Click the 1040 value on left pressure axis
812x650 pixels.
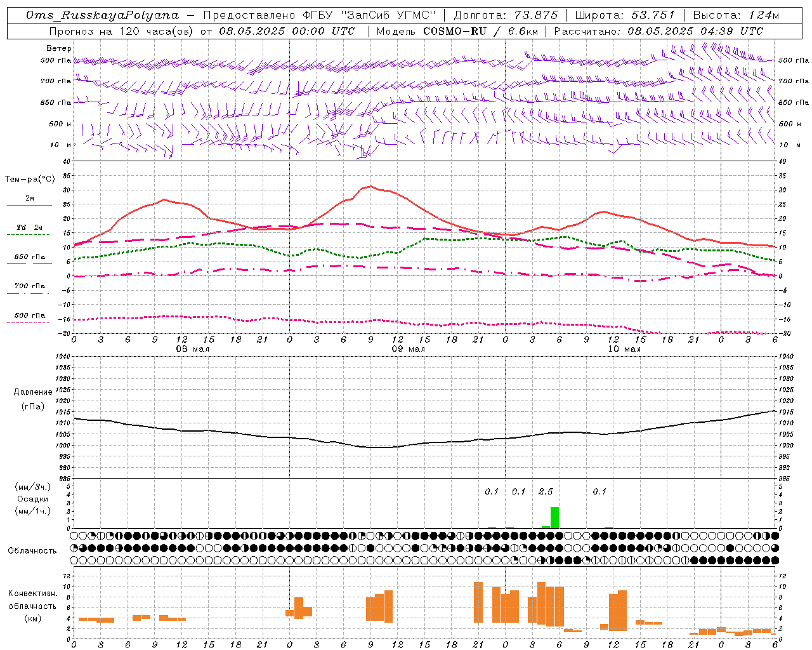[62, 357]
